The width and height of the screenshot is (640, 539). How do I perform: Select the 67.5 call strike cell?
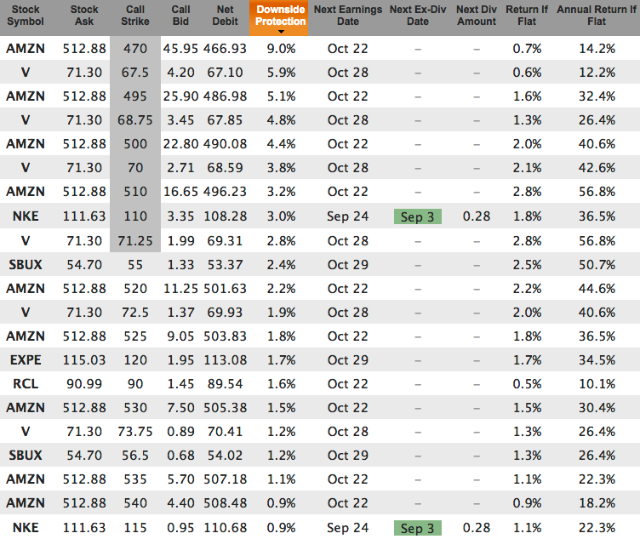[135, 72]
